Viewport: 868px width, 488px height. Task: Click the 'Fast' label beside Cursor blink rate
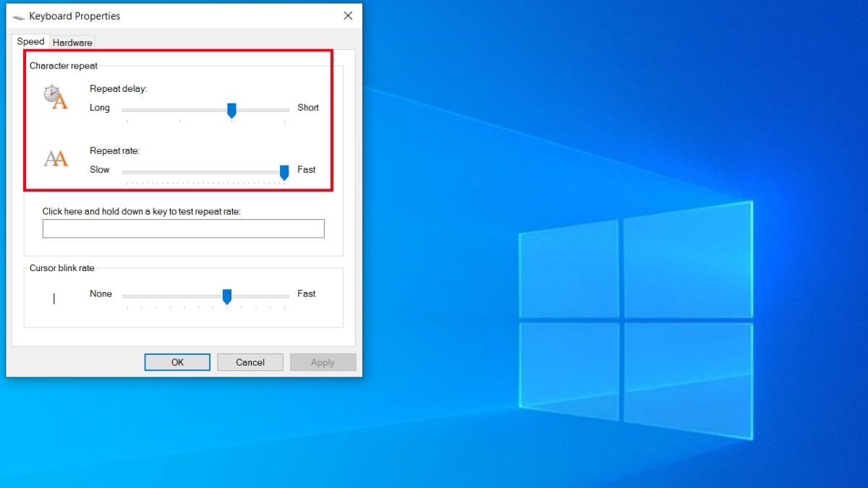[x=307, y=294]
